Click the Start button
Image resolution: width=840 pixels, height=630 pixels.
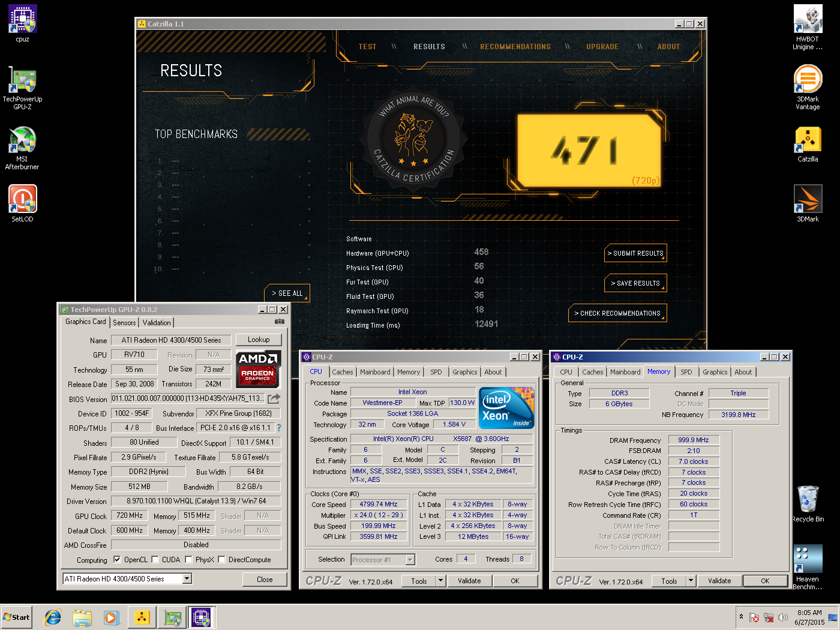click(x=16, y=617)
